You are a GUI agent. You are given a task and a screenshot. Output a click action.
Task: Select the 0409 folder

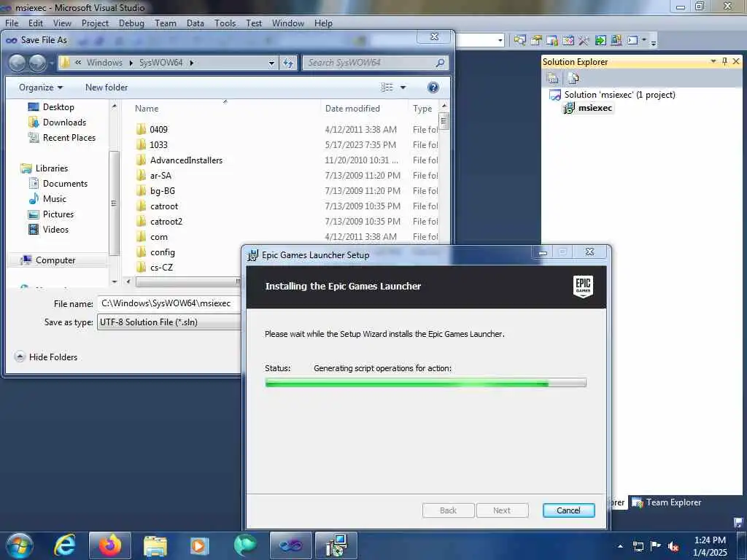point(152,130)
